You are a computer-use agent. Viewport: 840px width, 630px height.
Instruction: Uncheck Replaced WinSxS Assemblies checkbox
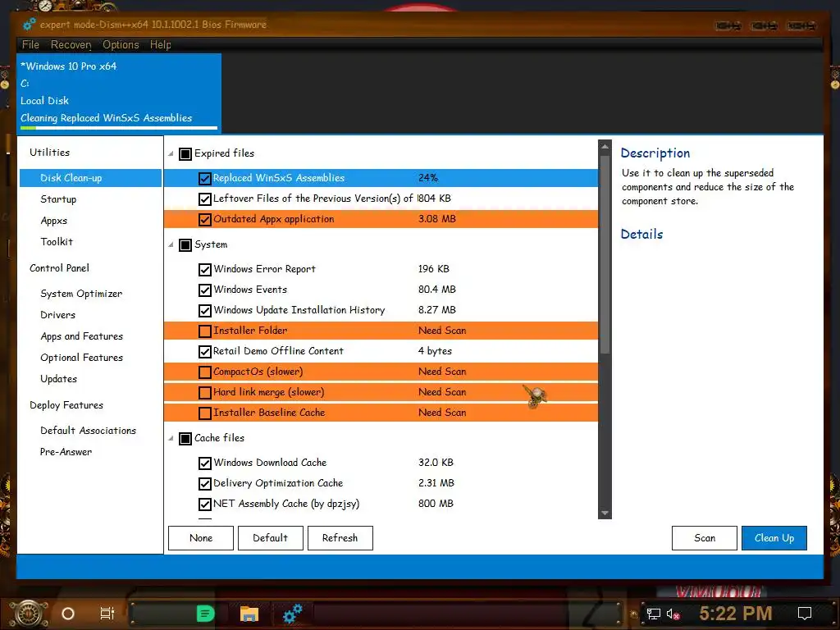tap(204, 178)
